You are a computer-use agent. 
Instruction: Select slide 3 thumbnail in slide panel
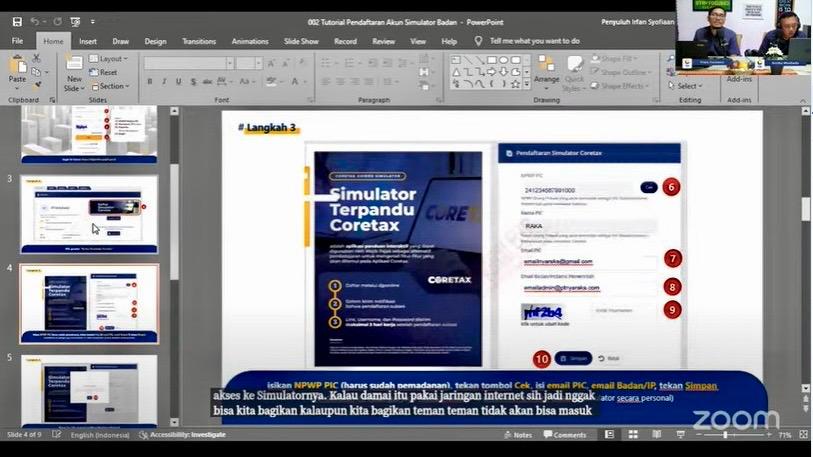[89, 214]
